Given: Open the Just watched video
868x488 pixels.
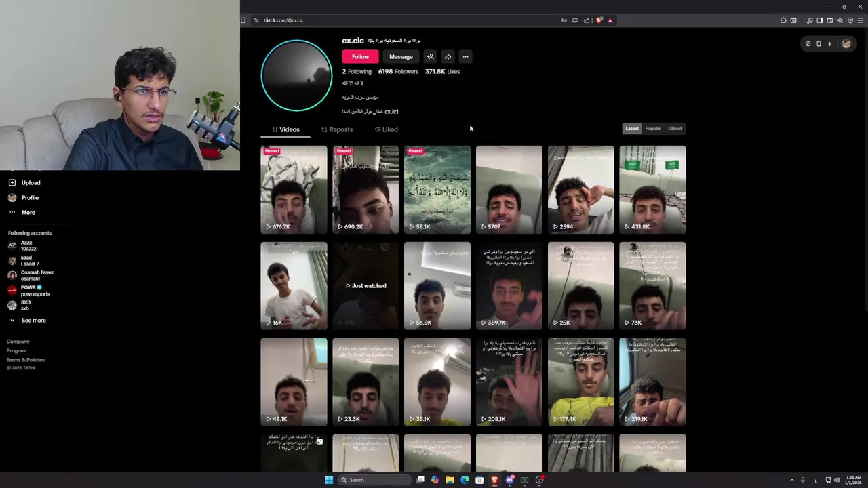Looking at the screenshot, I should click(x=366, y=286).
